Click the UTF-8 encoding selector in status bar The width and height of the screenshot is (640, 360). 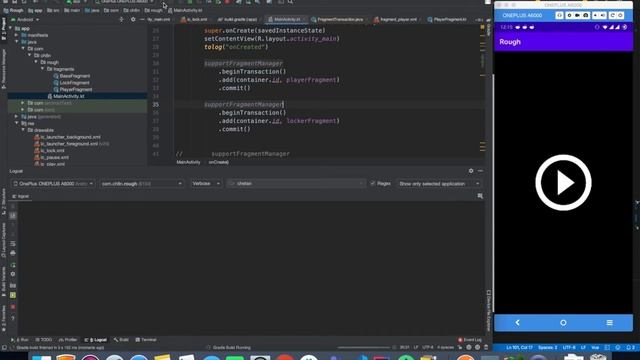click(x=428, y=347)
